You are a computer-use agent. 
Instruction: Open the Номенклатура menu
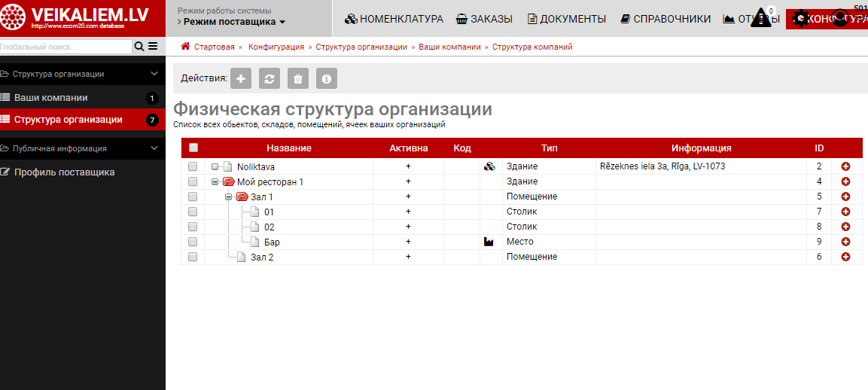tap(394, 19)
